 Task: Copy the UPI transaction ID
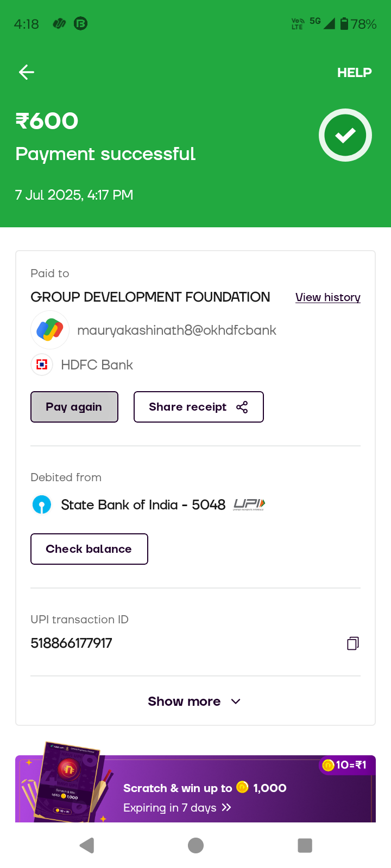pyautogui.click(x=352, y=643)
